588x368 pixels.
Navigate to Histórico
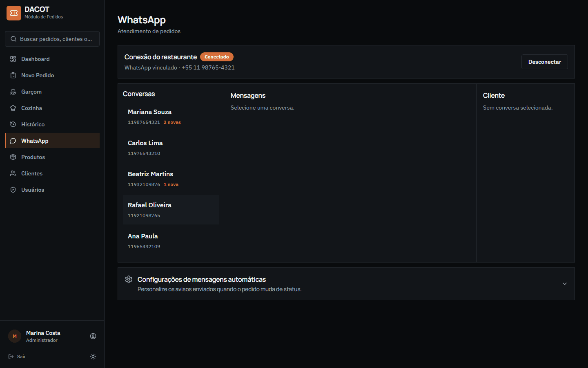pos(52,124)
